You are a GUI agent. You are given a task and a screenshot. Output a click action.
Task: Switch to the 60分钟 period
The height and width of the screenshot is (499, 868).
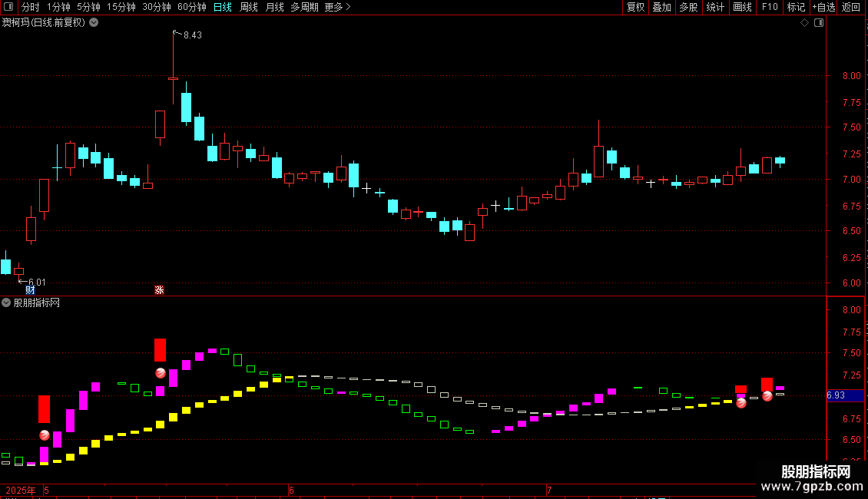191,7
